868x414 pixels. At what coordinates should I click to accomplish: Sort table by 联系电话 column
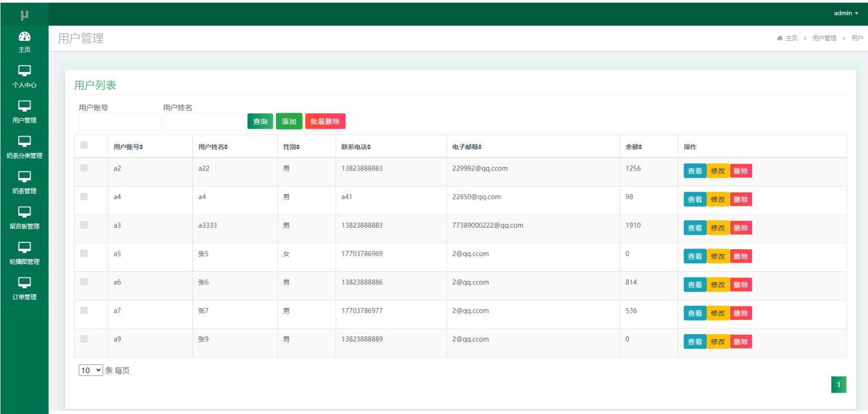click(356, 147)
